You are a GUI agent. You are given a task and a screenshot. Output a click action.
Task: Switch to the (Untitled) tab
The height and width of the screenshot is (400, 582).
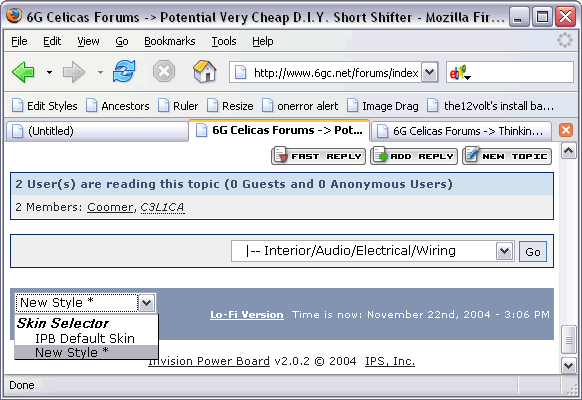pos(97,131)
